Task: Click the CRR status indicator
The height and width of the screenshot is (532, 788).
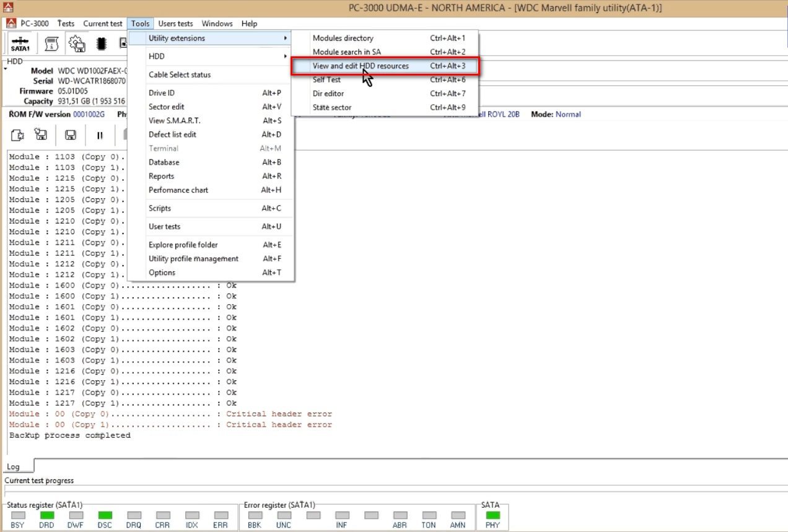Action: coord(163,515)
